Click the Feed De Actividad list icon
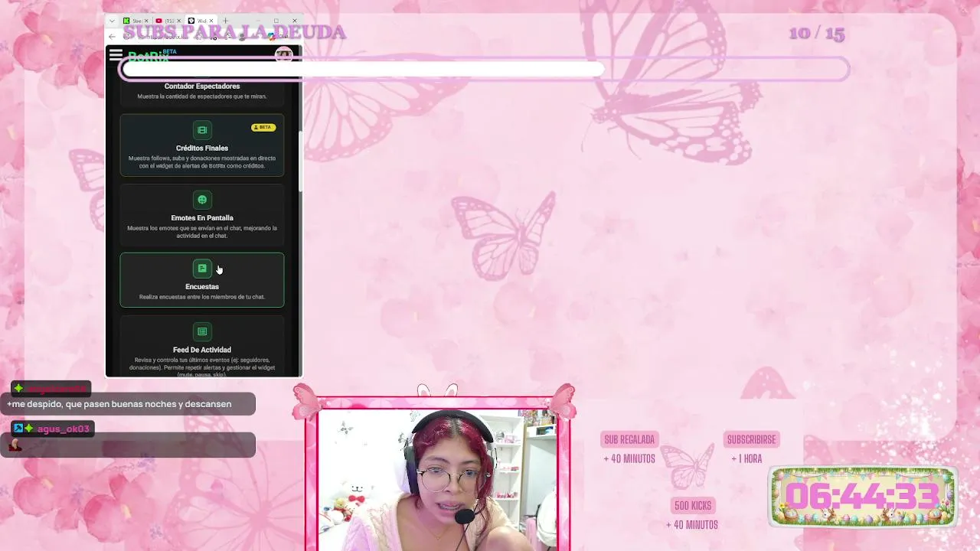Screen dimensions: 980x551 point(202,331)
